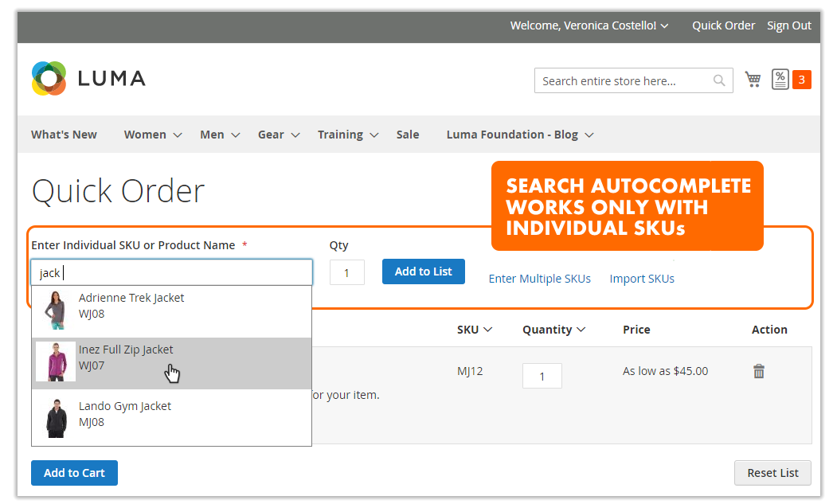Image resolution: width=833 pixels, height=504 pixels.
Task: Click the Add to Cart button
Action: 74,473
